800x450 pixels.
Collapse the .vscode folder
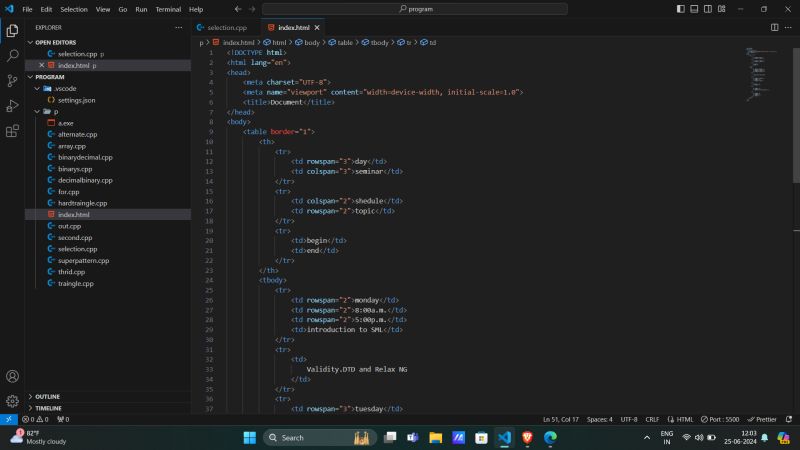pyautogui.click(x=66, y=88)
